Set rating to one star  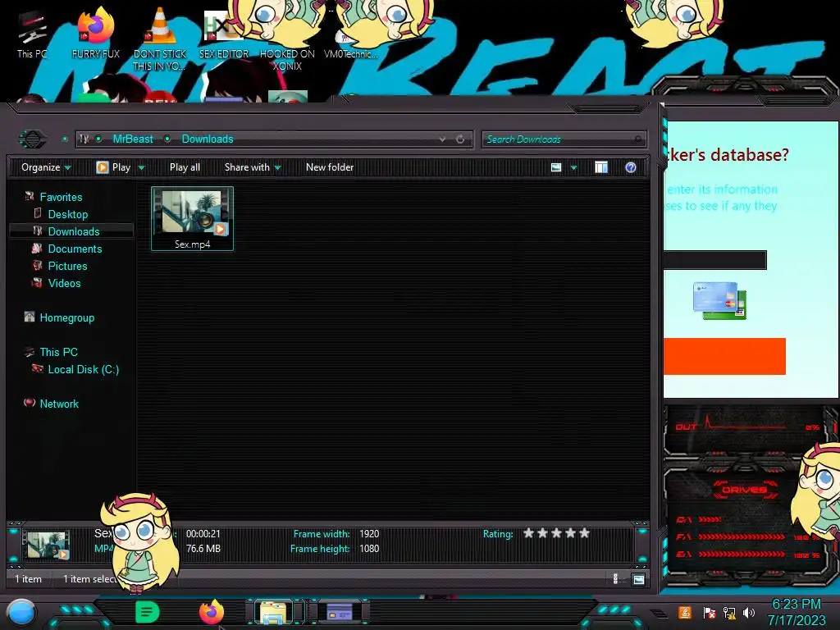point(529,533)
